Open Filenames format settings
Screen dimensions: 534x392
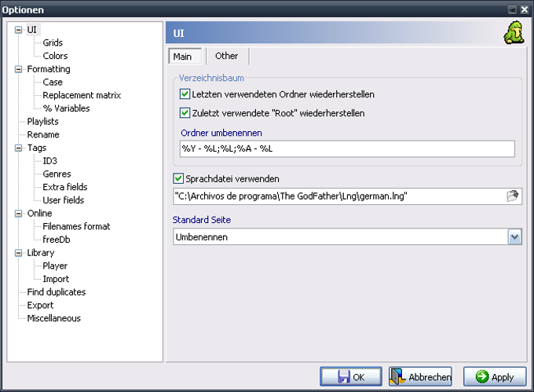tap(76, 226)
